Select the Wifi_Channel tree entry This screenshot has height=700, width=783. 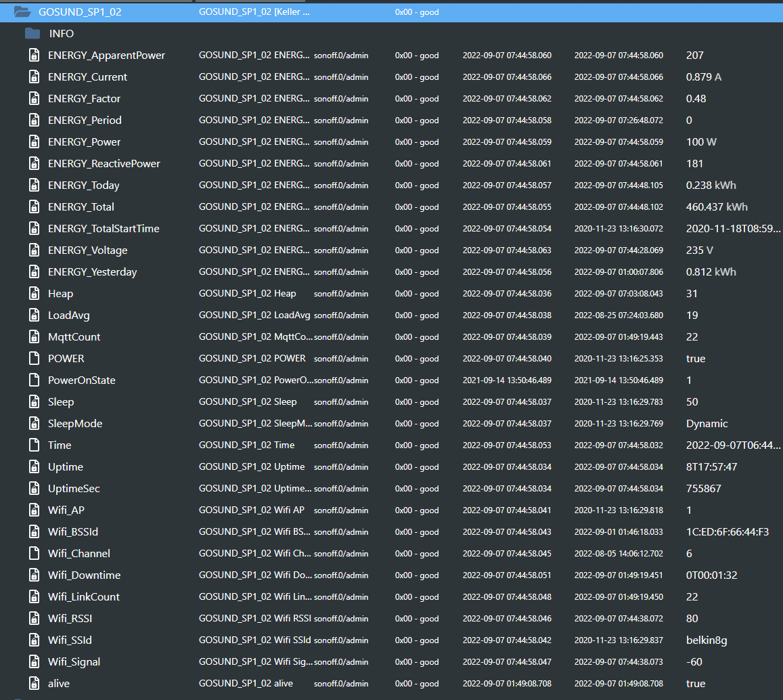[79, 554]
